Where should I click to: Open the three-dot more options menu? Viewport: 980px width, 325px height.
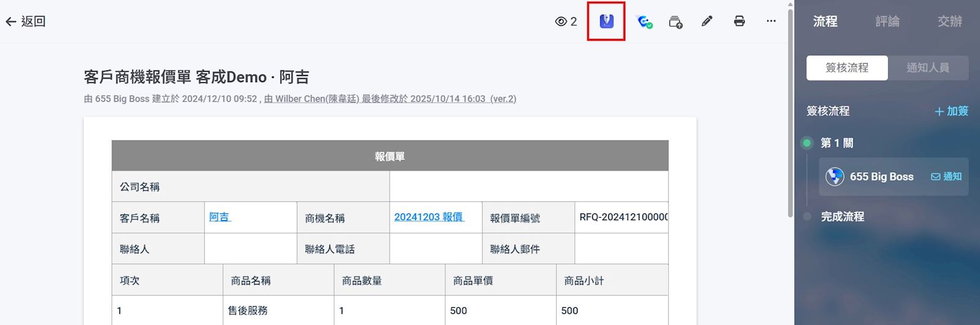point(771,21)
